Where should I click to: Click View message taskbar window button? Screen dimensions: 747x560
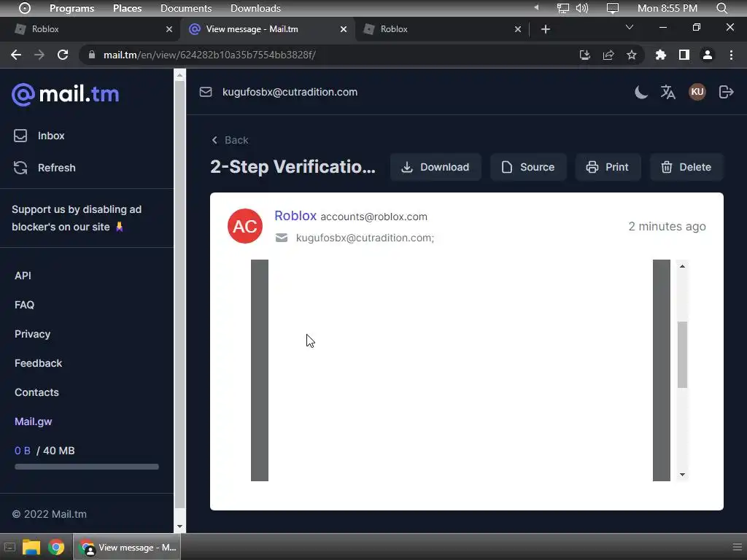click(127, 547)
